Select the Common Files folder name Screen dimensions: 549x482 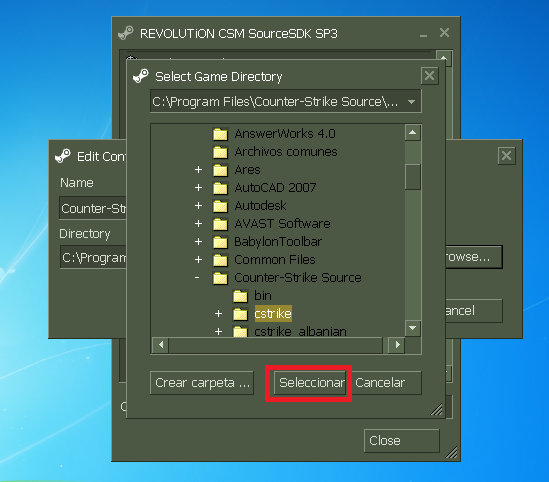tap(275, 260)
